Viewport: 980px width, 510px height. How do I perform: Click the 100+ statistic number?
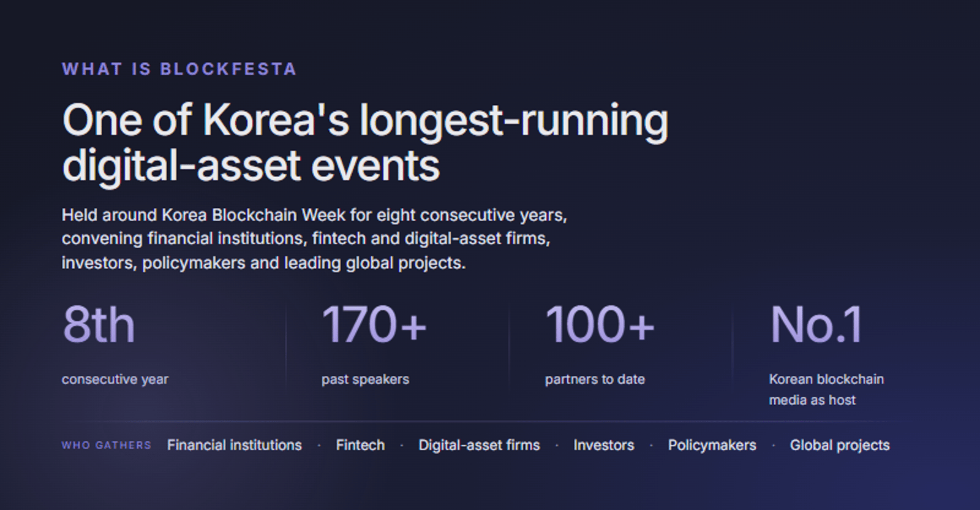tap(600, 324)
